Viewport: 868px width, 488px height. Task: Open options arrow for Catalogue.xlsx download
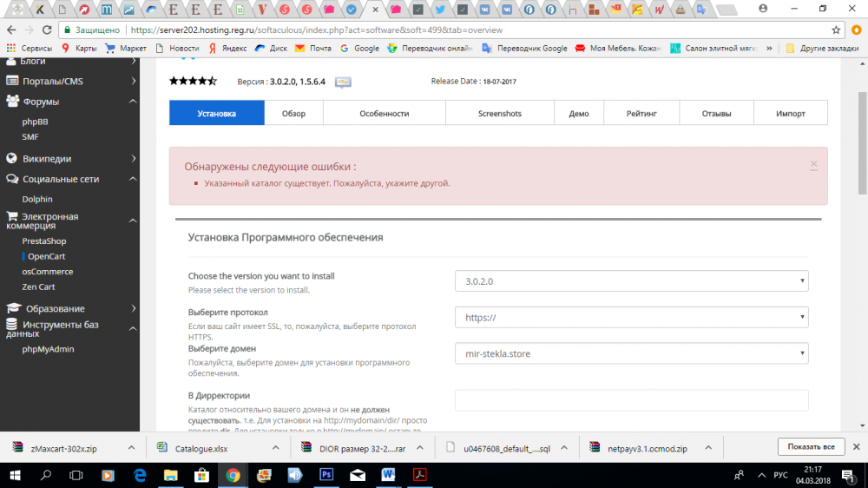[276, 447]
